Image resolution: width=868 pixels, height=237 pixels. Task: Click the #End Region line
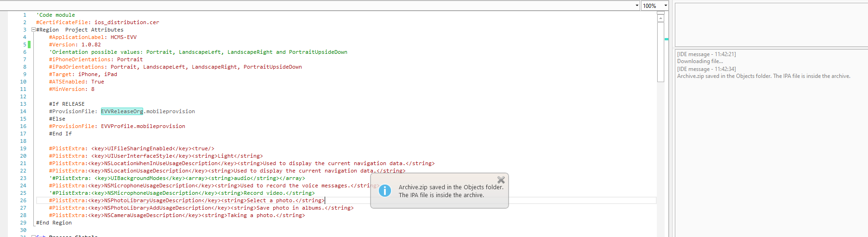point(54,223)
